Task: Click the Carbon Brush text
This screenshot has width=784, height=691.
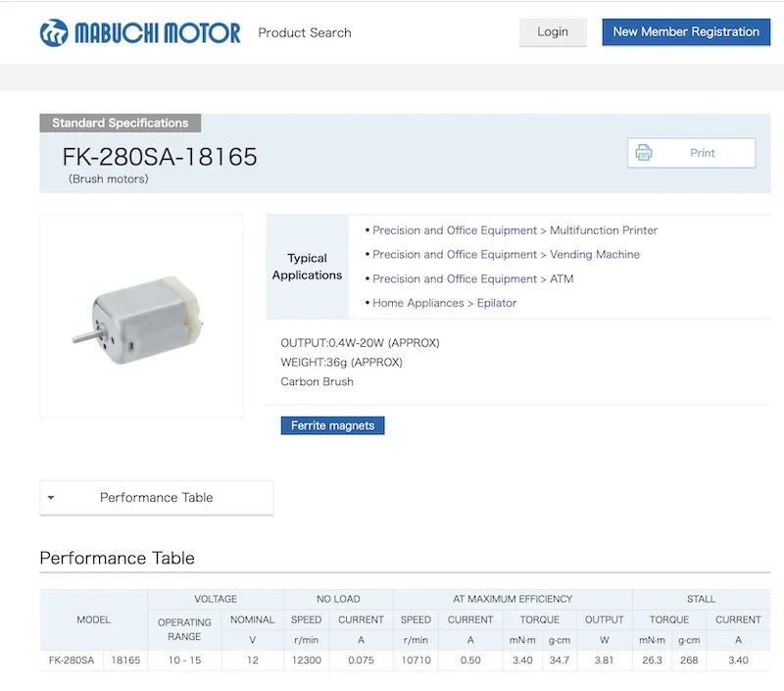Action: tap(317, 382)
